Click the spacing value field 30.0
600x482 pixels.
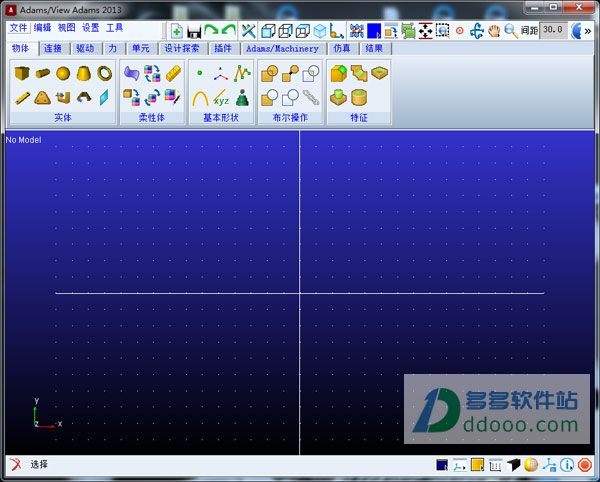coord(553,31)
